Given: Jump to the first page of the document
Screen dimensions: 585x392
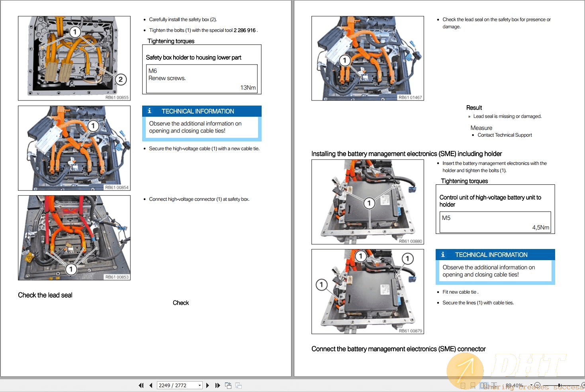Looking at the screenshot, I should click(141, 385).
